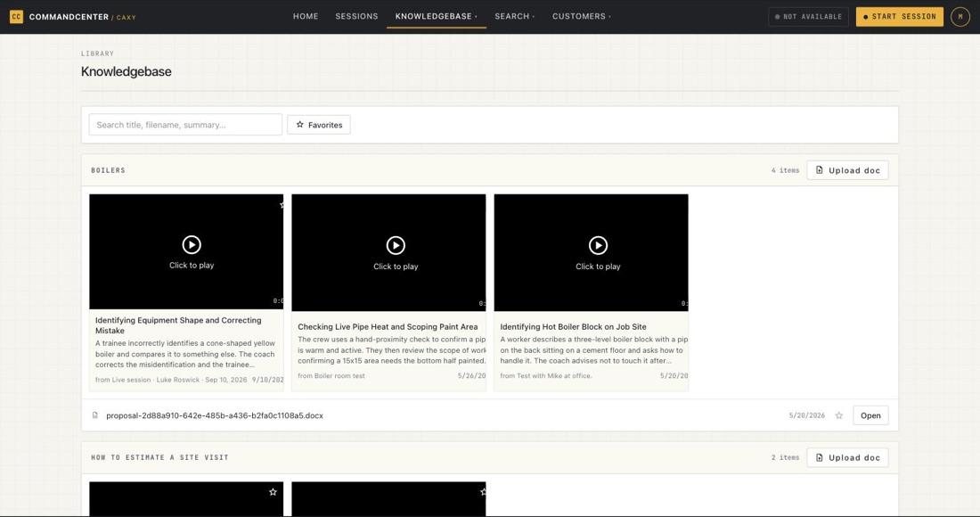Click the '4 items' count label
Image resolution: width=980 pixels, height=517 pixels.
coord(785,170)
